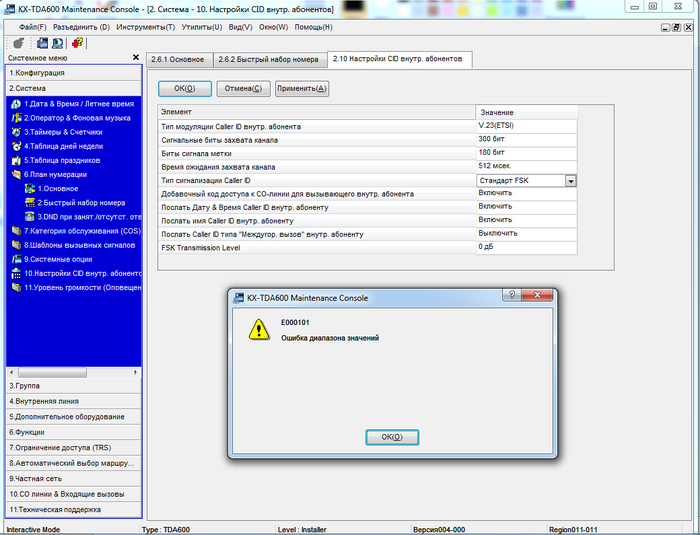This screenshot has width=700, height=535.
Task: Click the Применить(A) apply button
Action: pos(302,88)
